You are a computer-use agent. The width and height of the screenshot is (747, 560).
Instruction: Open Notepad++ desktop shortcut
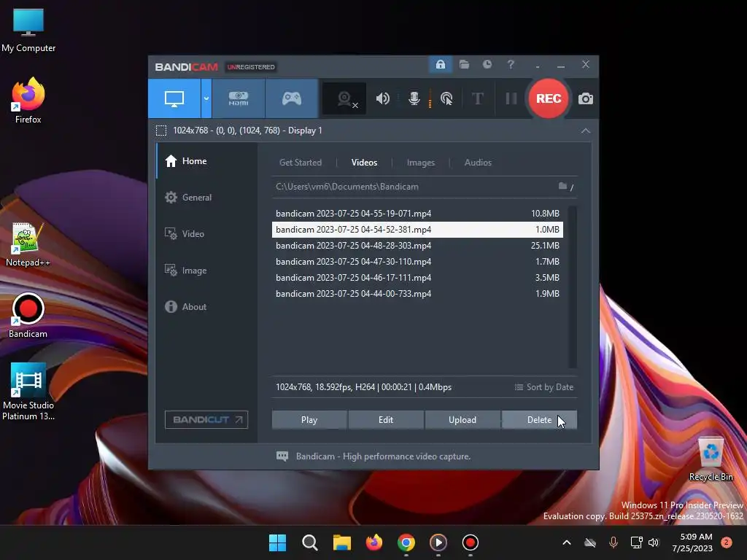tap(28, 244)
